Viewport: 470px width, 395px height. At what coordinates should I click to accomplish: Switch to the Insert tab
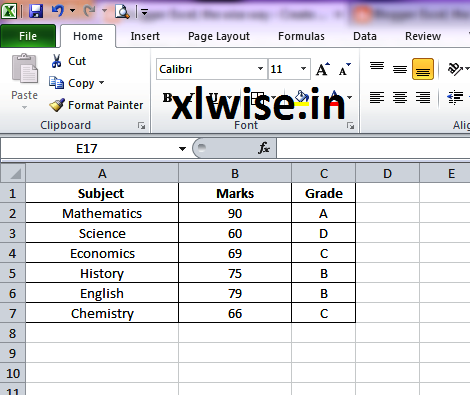pyautogui.click(x=145, y=36)
